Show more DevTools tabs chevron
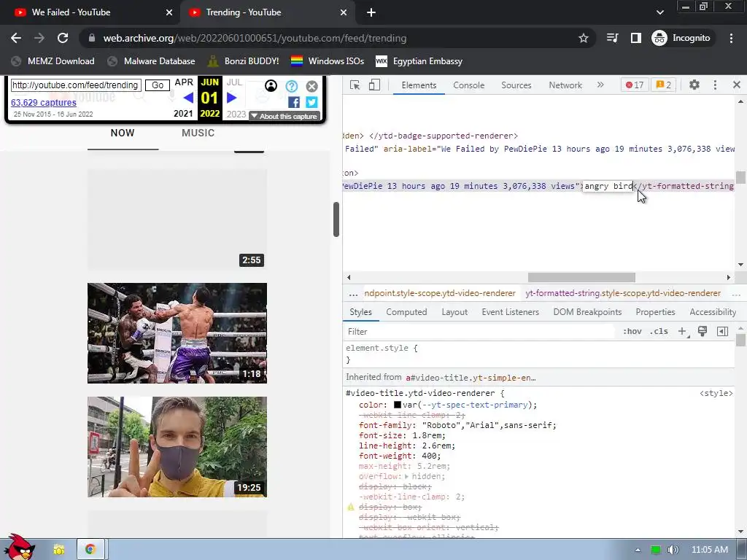The image size is (747, 560). pyautogui.click(x=600, y=85)
